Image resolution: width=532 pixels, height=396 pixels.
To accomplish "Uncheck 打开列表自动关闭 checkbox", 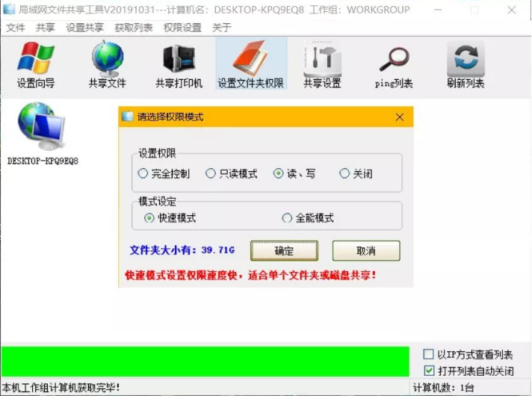I will click(429, 371).
